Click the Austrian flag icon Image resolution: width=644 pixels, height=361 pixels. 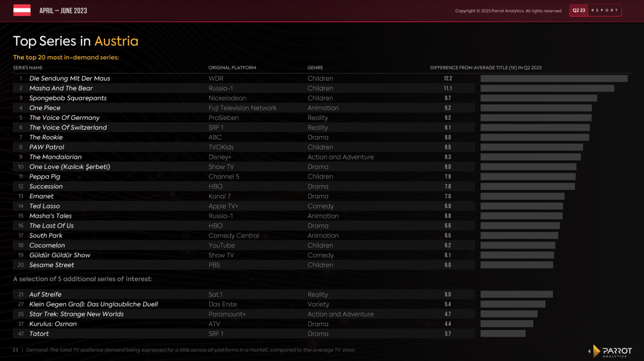(22, 10)
